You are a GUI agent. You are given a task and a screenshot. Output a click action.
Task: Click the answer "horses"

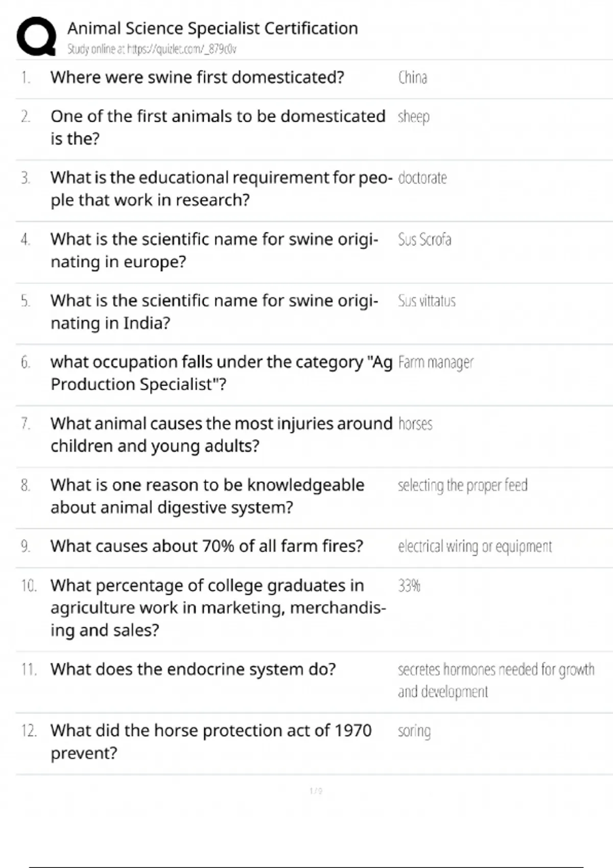pyautogui.click(x=415, y=424)
